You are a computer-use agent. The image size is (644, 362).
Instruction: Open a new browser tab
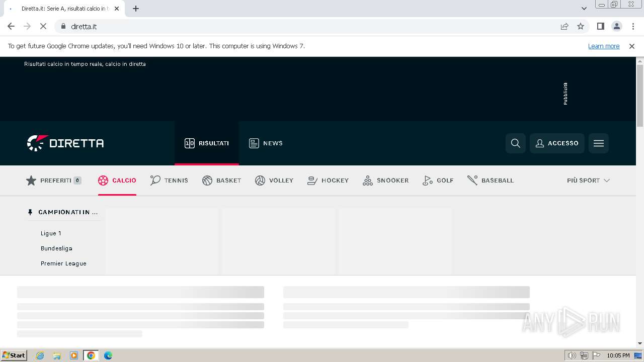tap(136, 9)
